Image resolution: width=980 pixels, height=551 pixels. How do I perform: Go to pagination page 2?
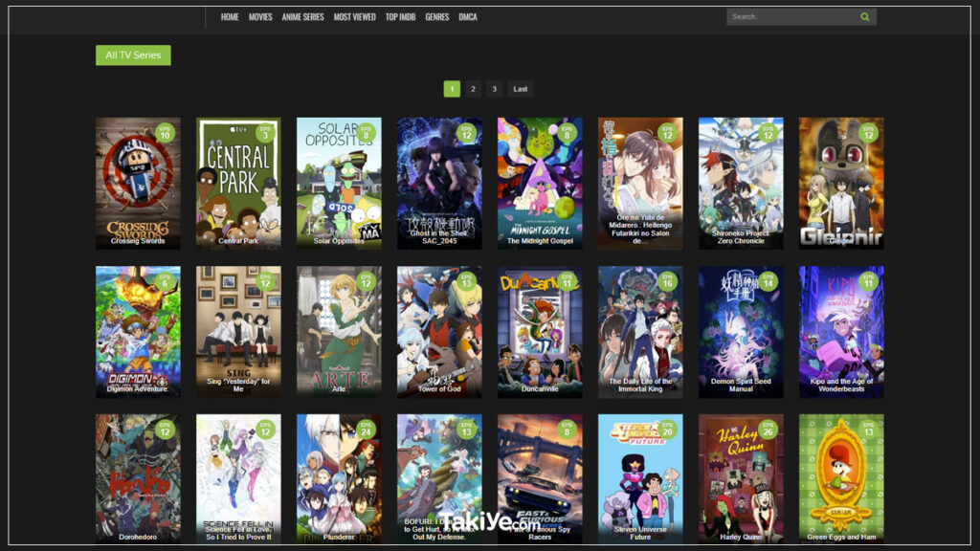point(473,89)
